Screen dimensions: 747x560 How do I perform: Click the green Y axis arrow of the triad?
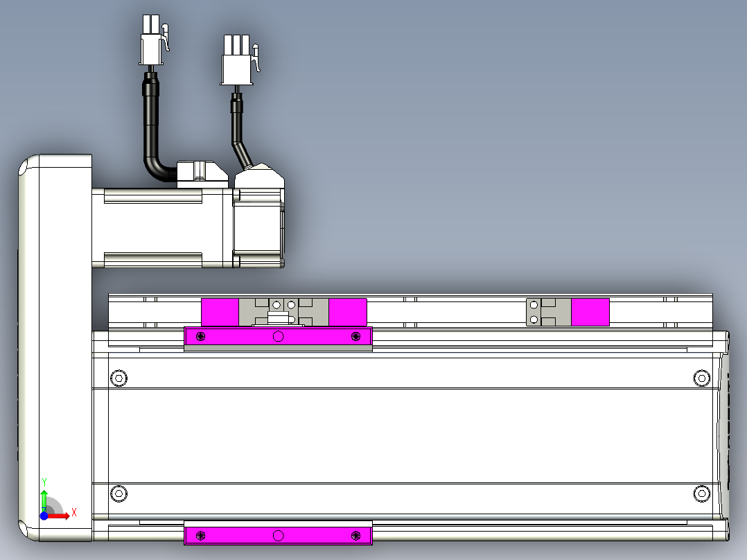coord(44,500)
